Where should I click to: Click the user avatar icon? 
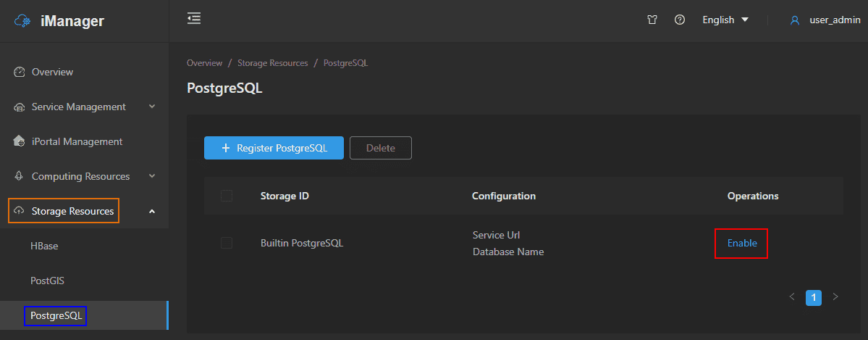(795, 20)
